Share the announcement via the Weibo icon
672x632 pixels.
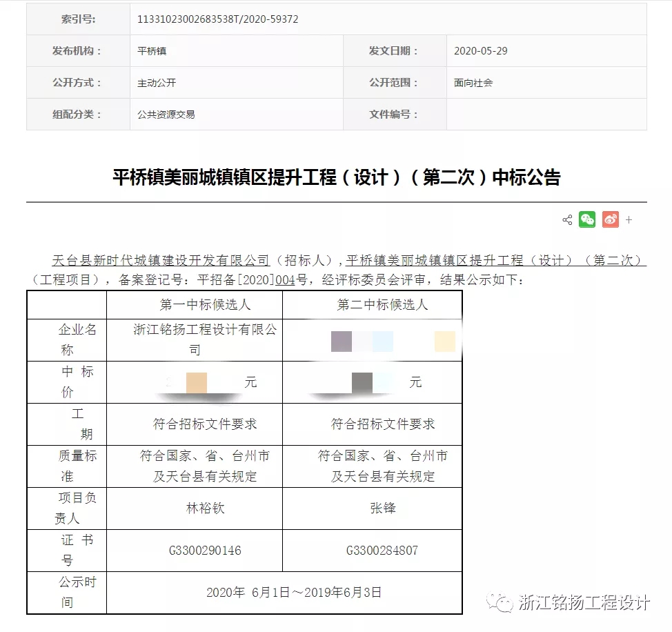click(x=610, y=219)
